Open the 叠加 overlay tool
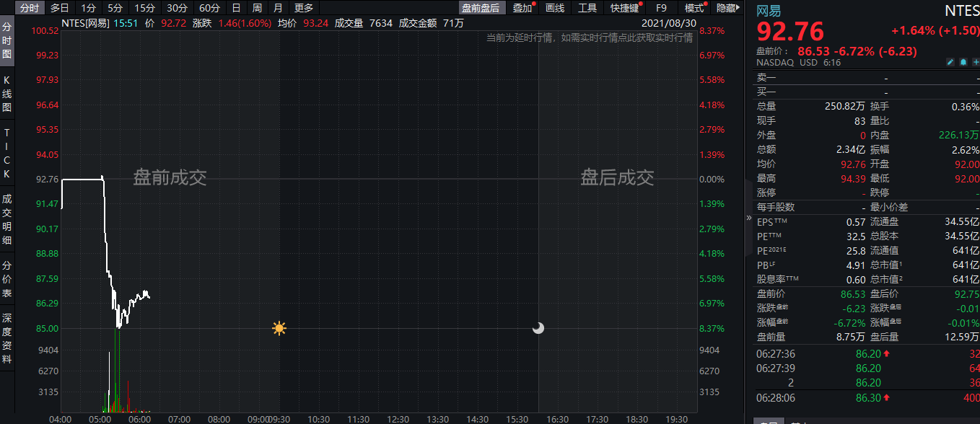This screenshot has height=424, width=980. pos(520,9)
